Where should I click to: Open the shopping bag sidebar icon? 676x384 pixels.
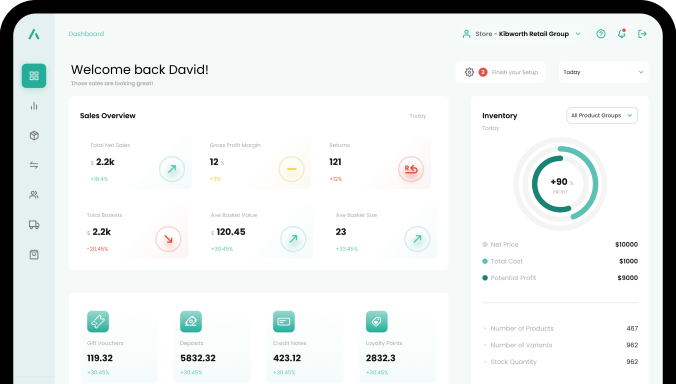(x=34, y=254)
